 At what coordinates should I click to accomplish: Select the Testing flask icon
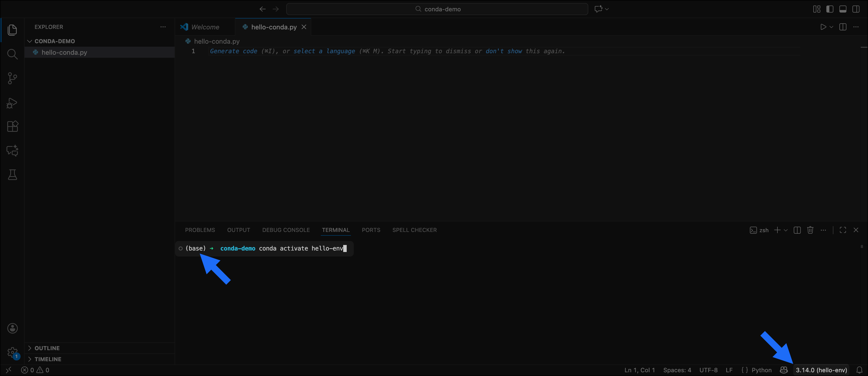13,174
